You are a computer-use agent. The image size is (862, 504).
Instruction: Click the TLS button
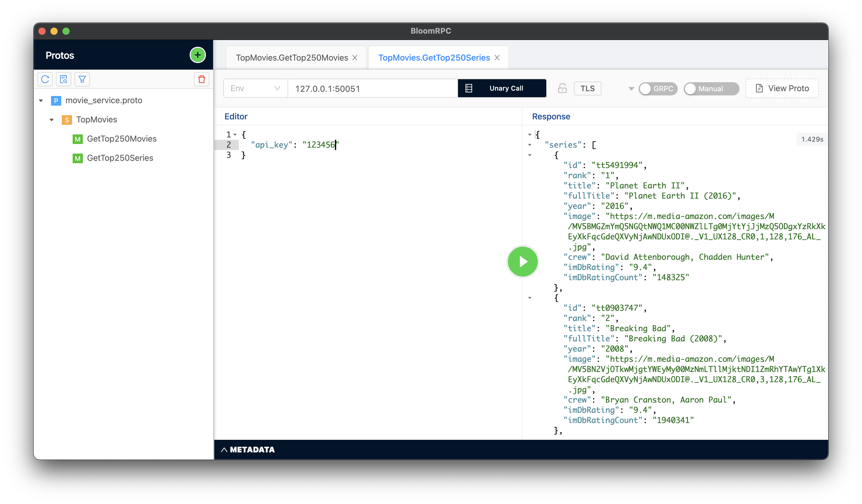[x=587, y=88]
